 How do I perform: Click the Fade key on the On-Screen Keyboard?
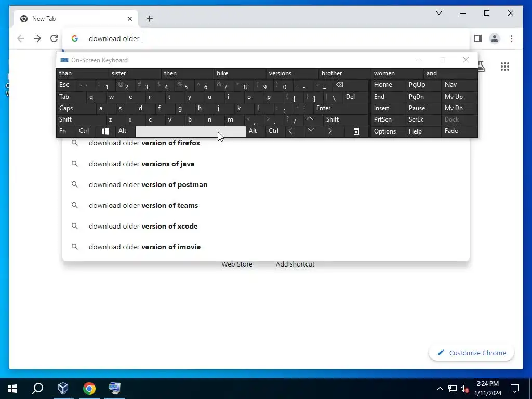[459, 131]
